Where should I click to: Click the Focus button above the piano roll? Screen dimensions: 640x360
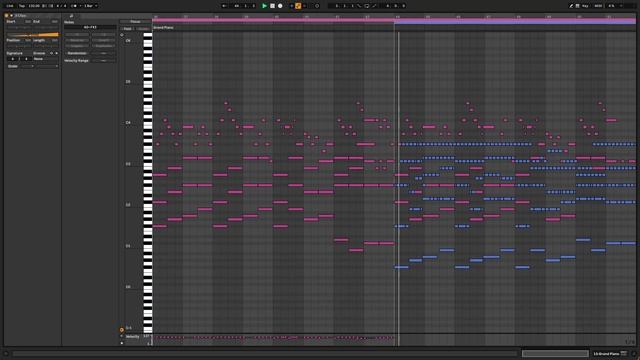[135, 22]
